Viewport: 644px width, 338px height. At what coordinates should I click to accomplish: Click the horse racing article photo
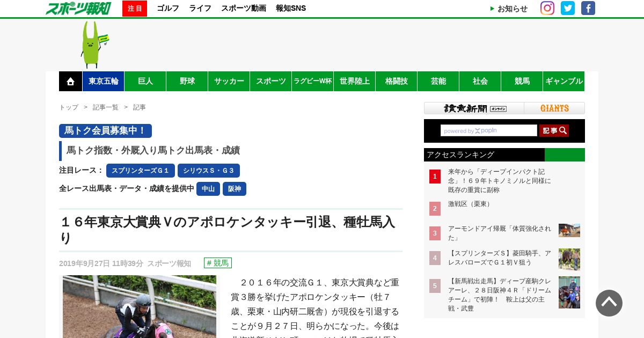click(x=140, y=307)
